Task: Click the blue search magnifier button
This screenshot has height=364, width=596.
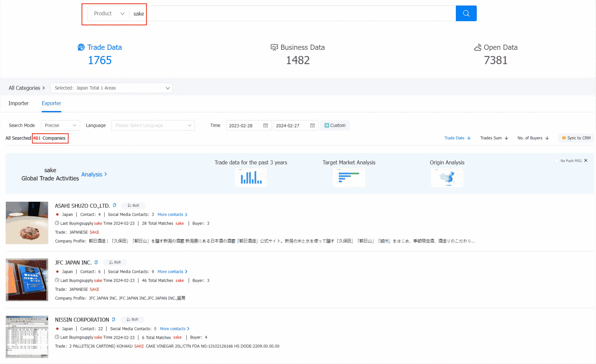Action: (x=466, y=13)
